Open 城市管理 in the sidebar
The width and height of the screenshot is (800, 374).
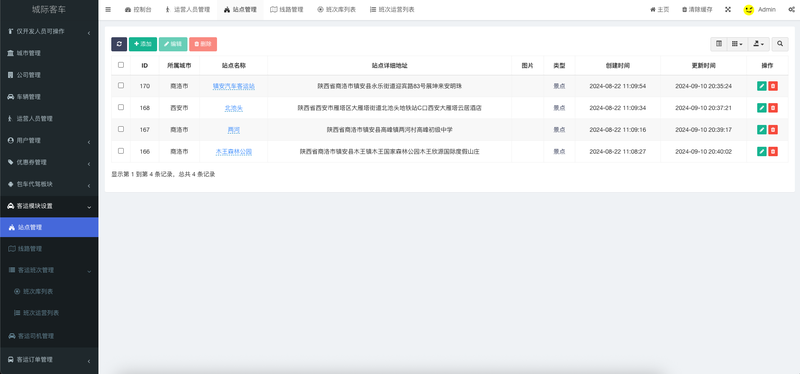[49, 53]
